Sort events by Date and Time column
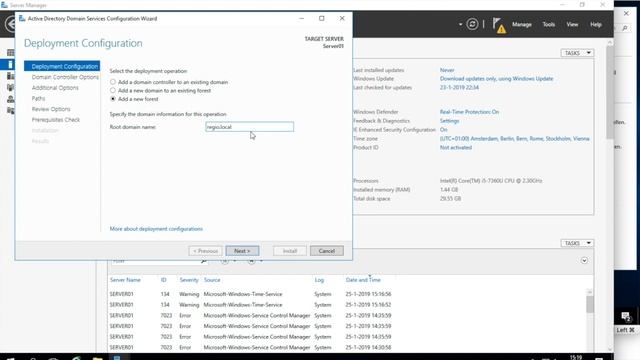 (x=363, y=280)
